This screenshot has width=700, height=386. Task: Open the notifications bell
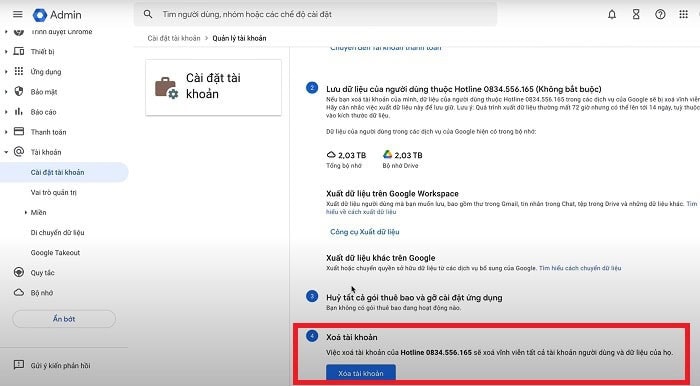(612, 14)
